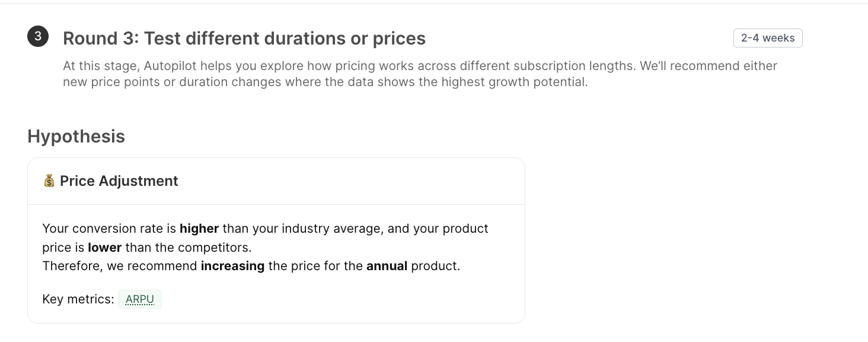Click the bold word "higher"

tap(199, 229)
